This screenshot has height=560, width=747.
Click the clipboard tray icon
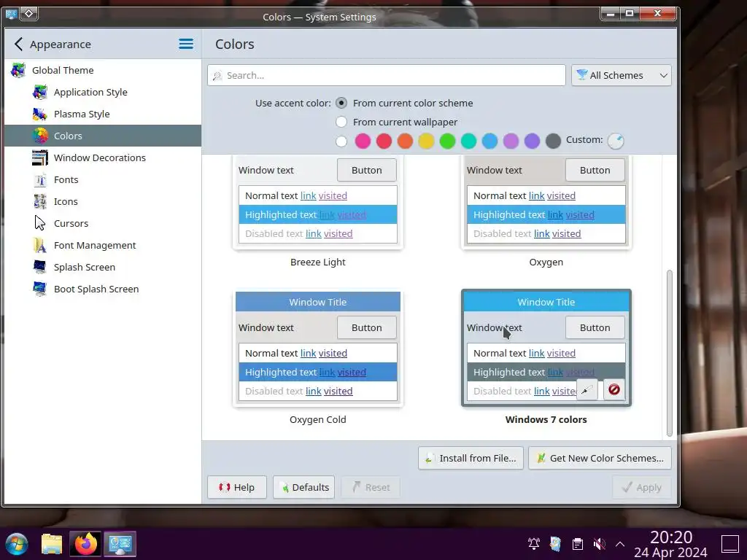click(x=578, y=544)
